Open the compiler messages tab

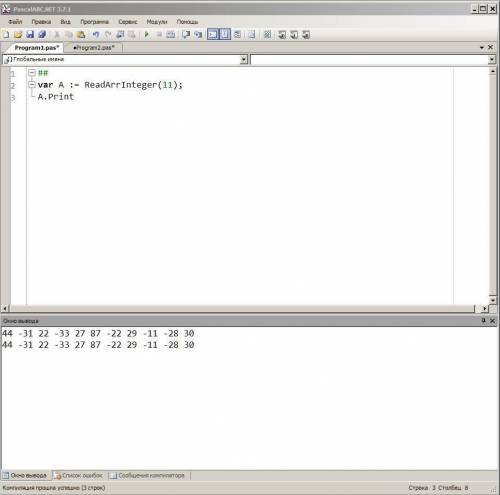click(148, 475)
